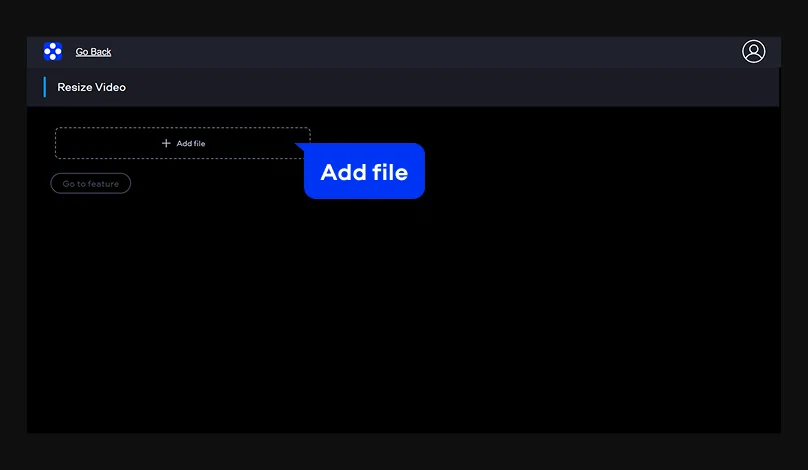Image resolution: width=808 pixels, height=470 pixels.
Task: Click the pointer tail of the Add file tooltip
Action: pyautogui.click(x=300, y=147)
